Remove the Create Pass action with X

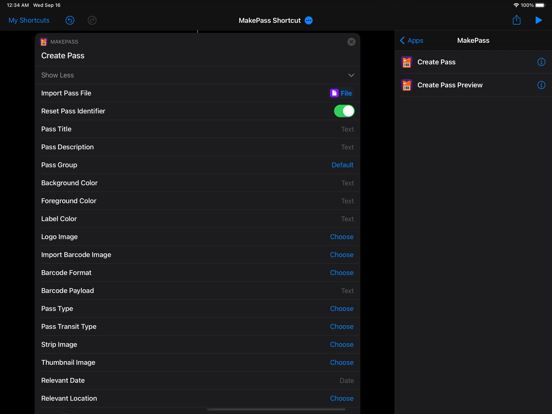click(x=351, y=42)
